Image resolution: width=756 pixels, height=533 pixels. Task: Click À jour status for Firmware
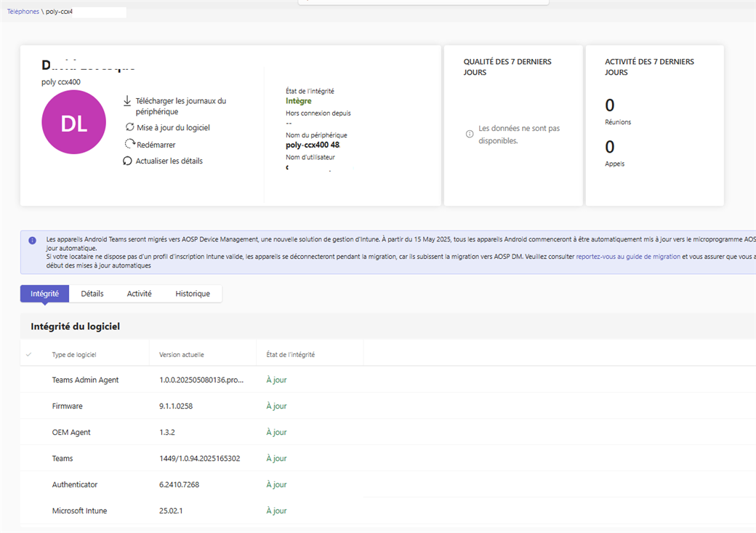point(276,406)
